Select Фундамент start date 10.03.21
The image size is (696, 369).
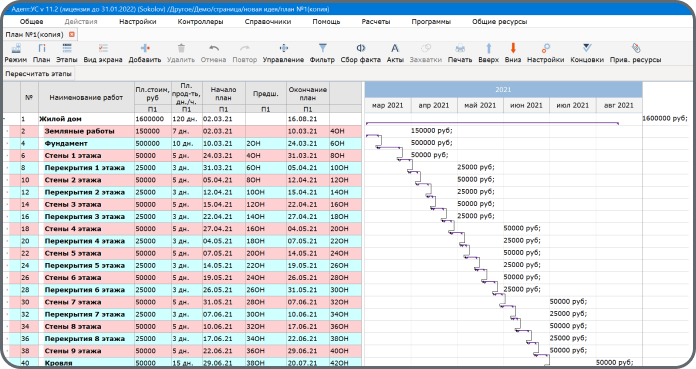click(223, 143)
